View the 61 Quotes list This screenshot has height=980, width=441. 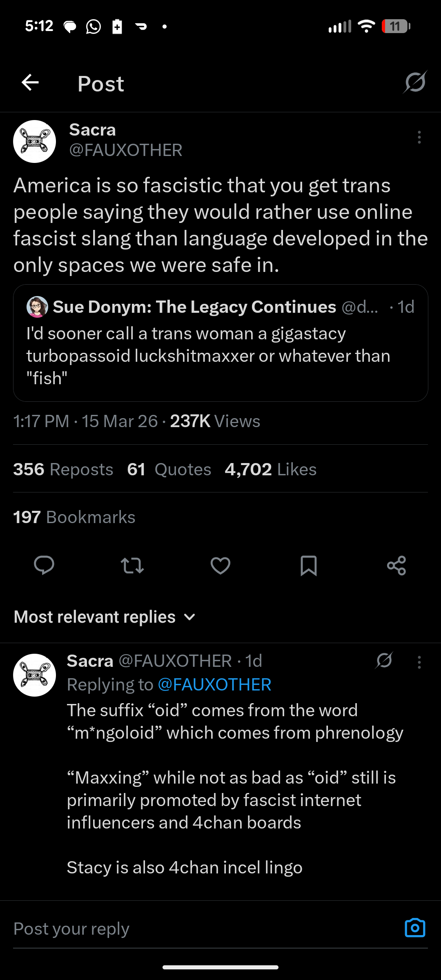169,470
